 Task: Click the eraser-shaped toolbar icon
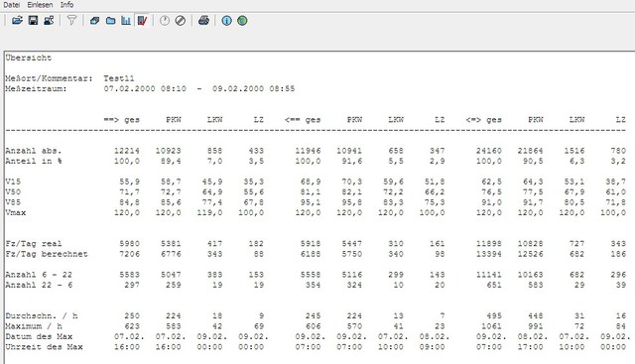pyautogui.click(x=95, y=20)
